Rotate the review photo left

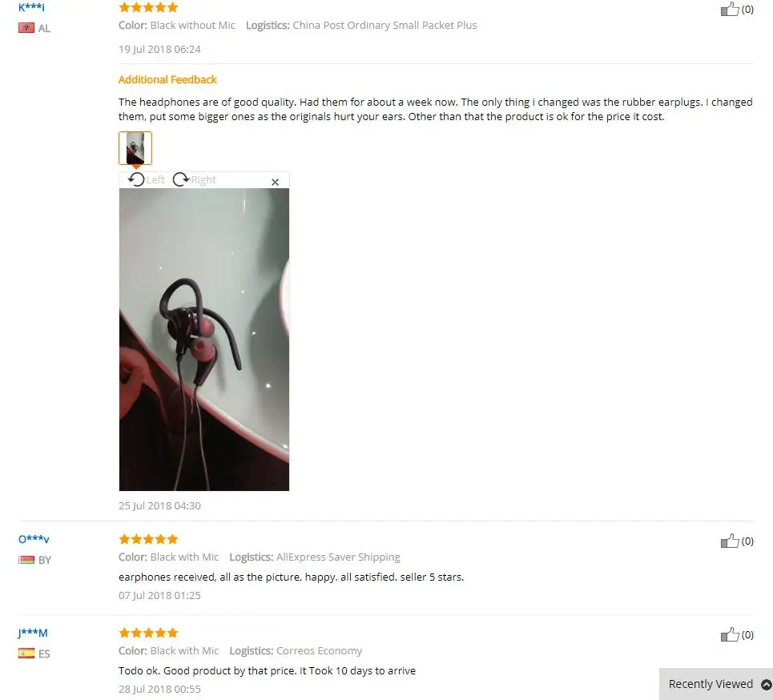pyautogui.click(x=146, y=179)
